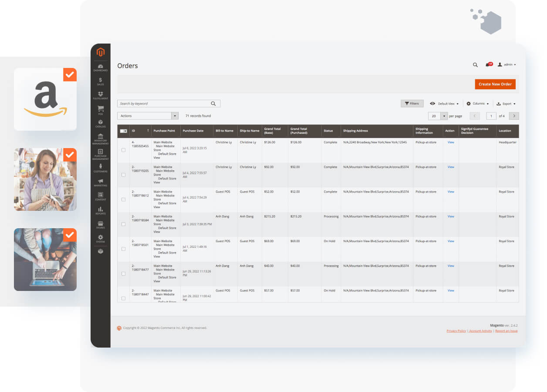
Task: Open the admin account menu
Action: tap(507, 65)
